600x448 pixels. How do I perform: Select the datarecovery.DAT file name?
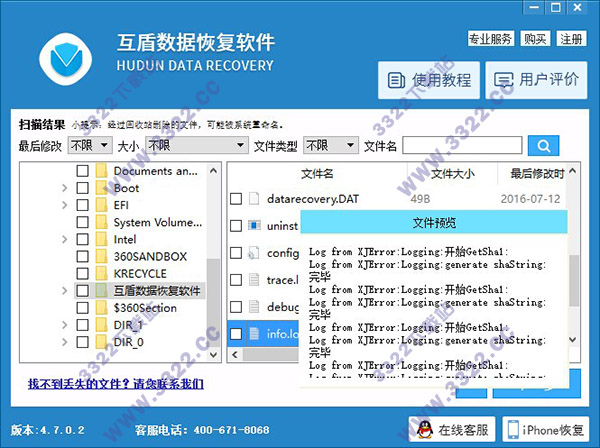coord(313,199)
